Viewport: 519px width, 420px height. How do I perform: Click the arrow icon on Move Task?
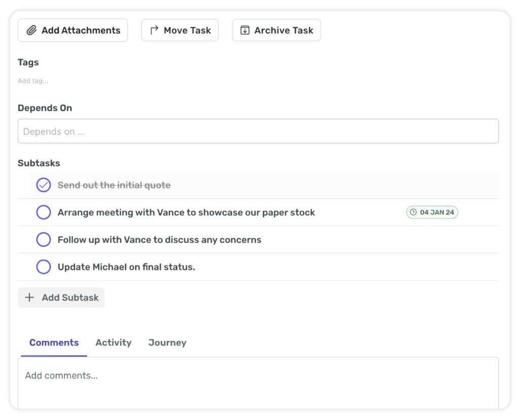(154, 30)
